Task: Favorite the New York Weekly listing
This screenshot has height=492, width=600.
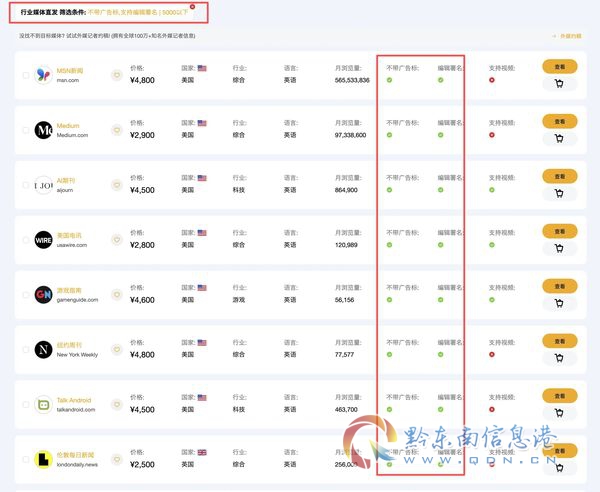Action: [x=117, y=349]
